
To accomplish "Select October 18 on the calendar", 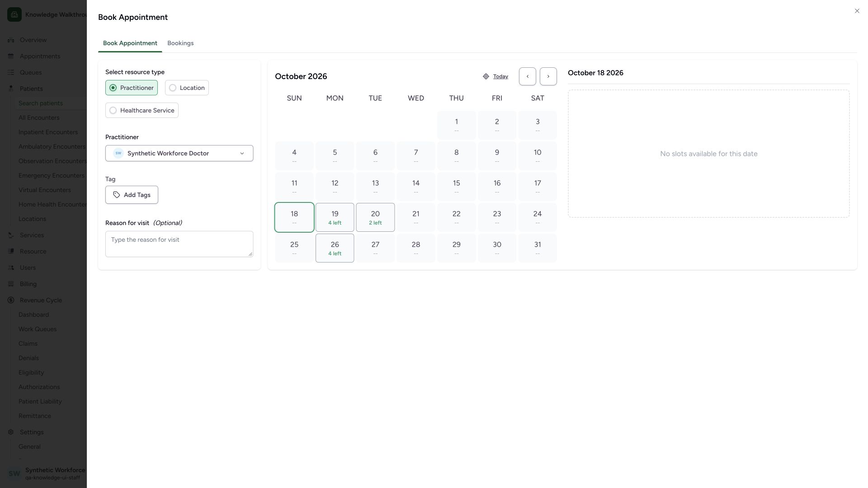I will tap(294, 217).
